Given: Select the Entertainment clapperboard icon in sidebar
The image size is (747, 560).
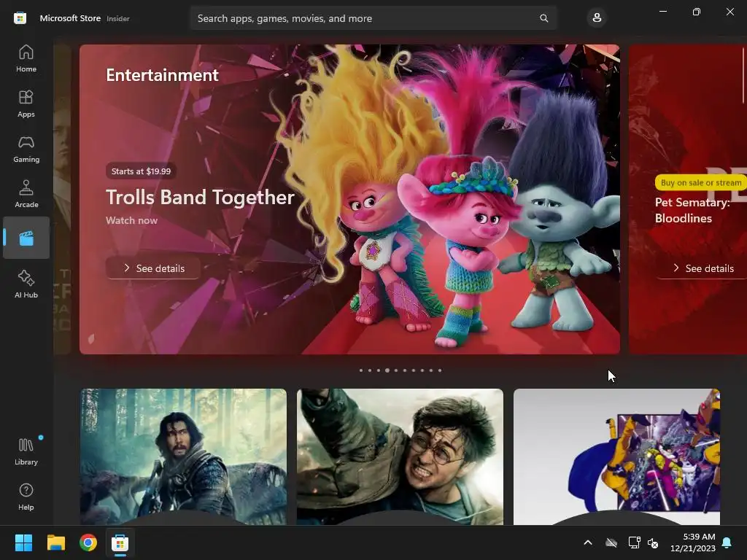Looking at the screenshot, I should [26, 238].
